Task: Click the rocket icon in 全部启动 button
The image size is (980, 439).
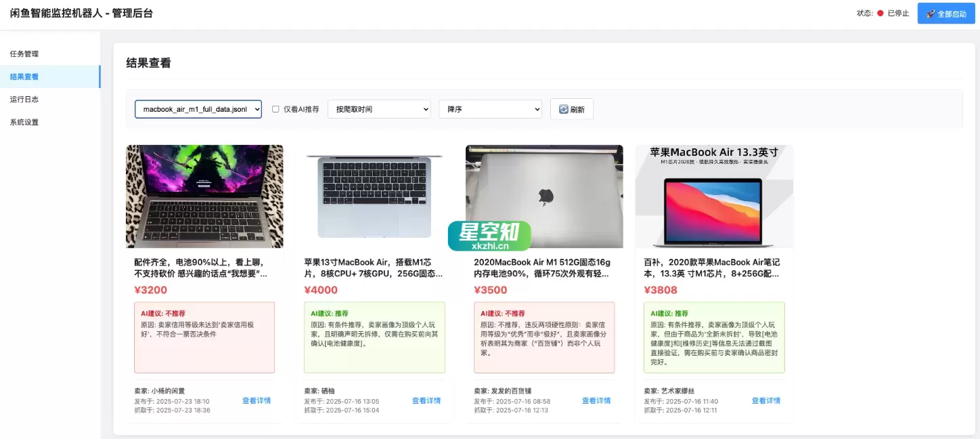Action: click(x=930, y=13)
